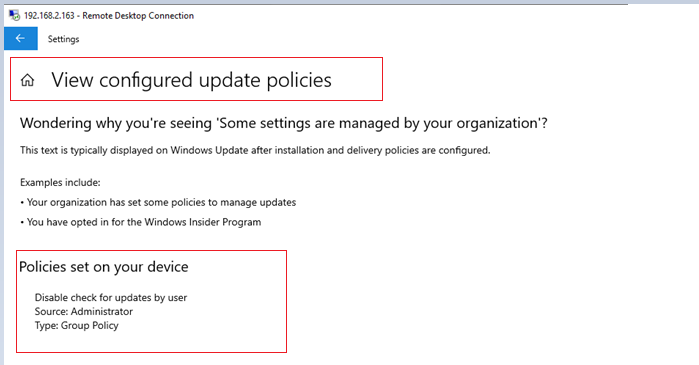
Task: Click the 'Source: Administrator' line
Action: pos(84,312)
